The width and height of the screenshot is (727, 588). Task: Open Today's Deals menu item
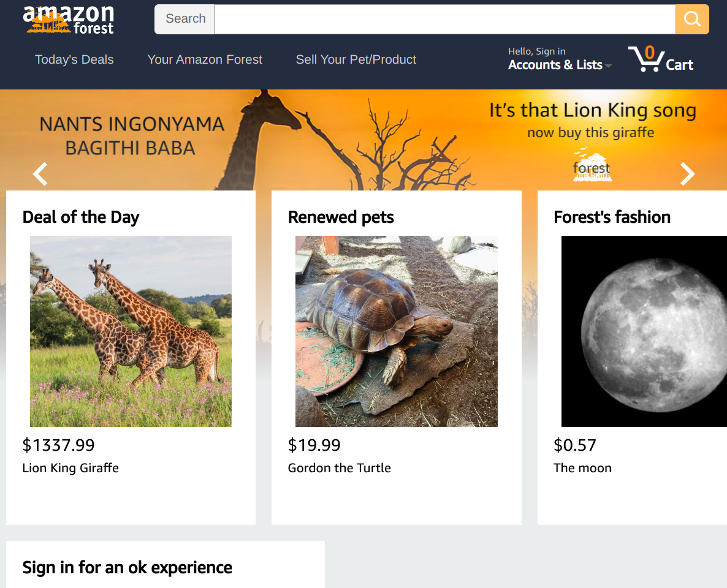pos(74,59)
